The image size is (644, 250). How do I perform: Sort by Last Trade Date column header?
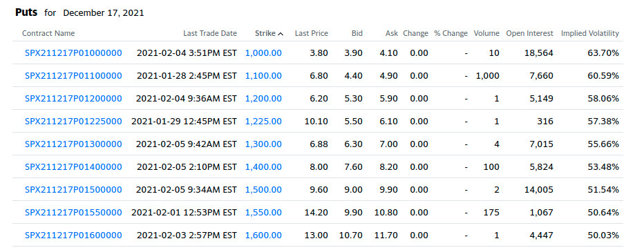point(210,34)
